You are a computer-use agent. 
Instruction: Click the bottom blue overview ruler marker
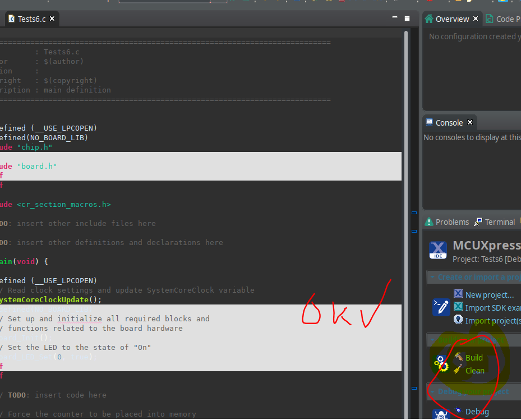[414, 388]
